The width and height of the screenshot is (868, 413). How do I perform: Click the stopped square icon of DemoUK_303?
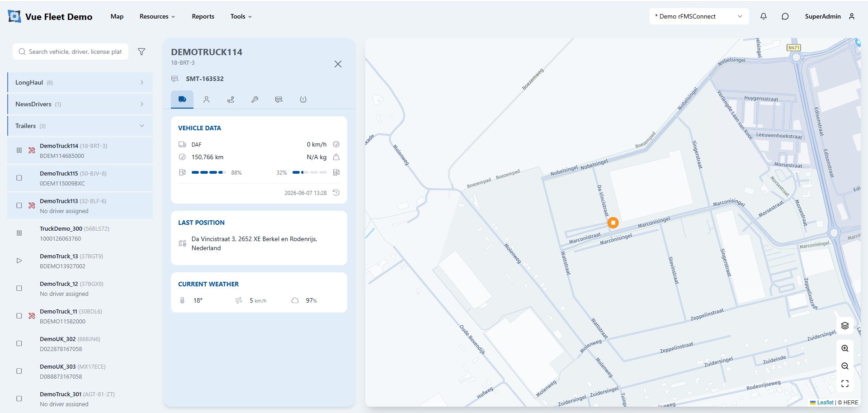coord(19,371)
